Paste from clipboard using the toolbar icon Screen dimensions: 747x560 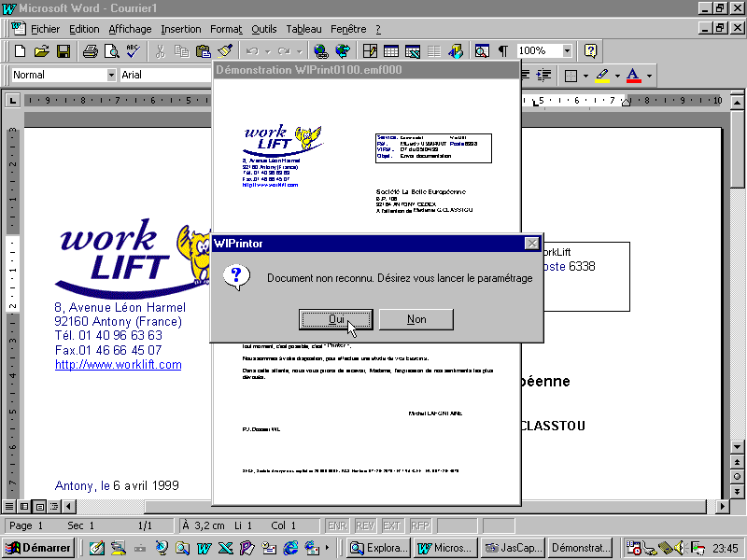(204, 50)
